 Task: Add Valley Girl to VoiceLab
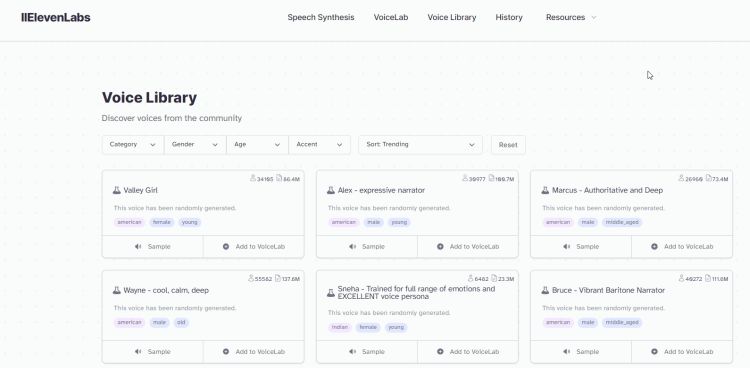[254, 247]
